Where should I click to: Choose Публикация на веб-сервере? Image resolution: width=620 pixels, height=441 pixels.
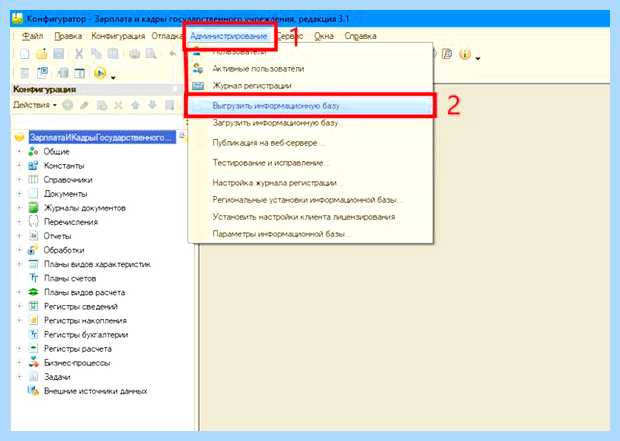click(x=310, y=143)
